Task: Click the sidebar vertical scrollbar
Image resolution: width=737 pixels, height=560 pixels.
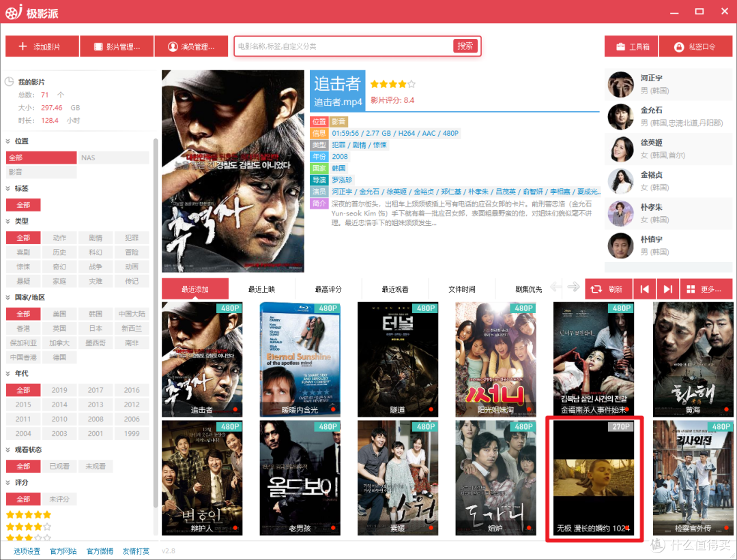Action: (x=156, y=324)
